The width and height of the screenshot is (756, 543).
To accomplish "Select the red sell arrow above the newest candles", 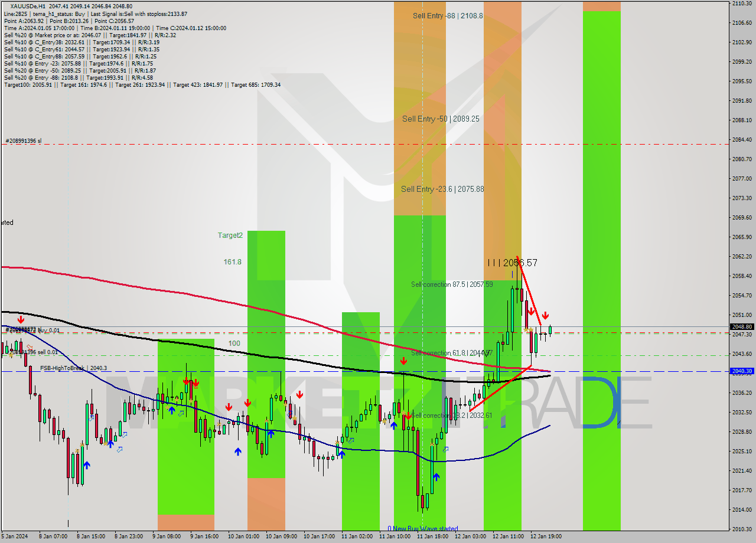I will [x=546, y=316].
